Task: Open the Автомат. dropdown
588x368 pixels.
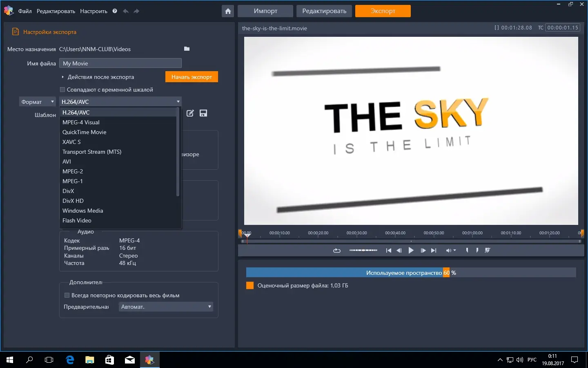Action: point(165,306)
